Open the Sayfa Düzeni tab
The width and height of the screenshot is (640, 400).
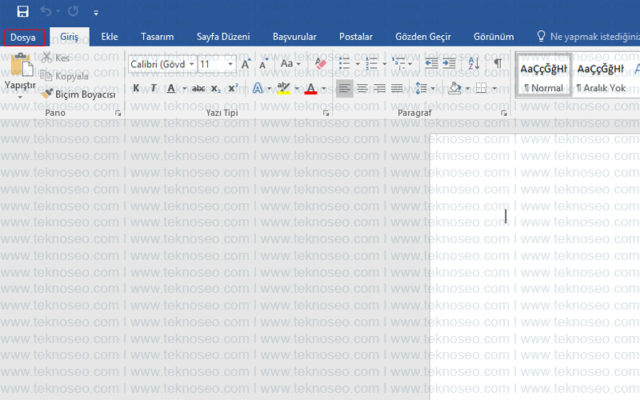(223, 37)
